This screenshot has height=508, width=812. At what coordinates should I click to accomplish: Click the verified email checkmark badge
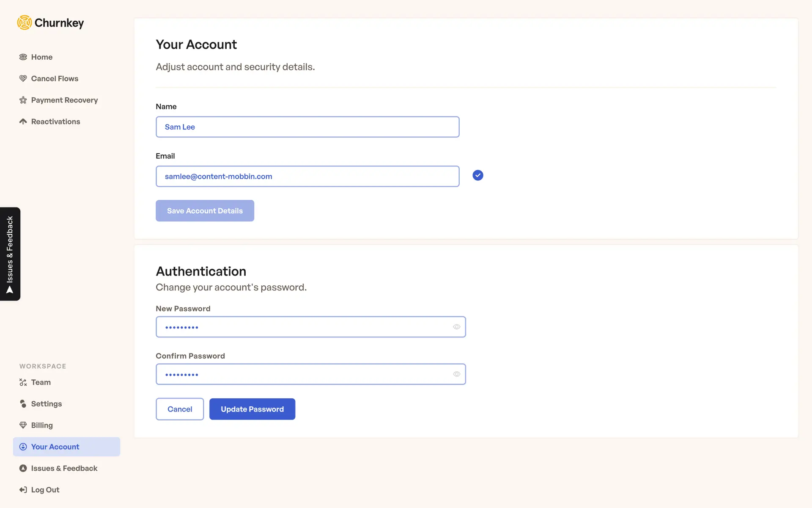[x=478, y=175]
